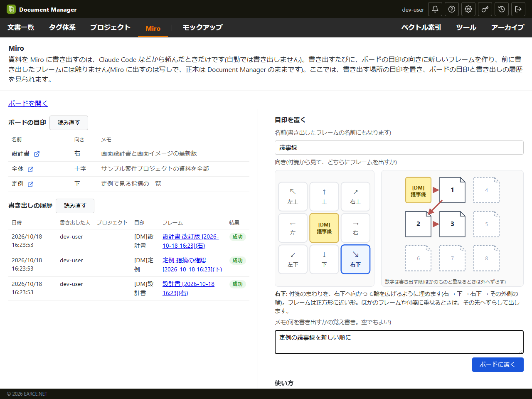Click the logout icon

[518, 9]
